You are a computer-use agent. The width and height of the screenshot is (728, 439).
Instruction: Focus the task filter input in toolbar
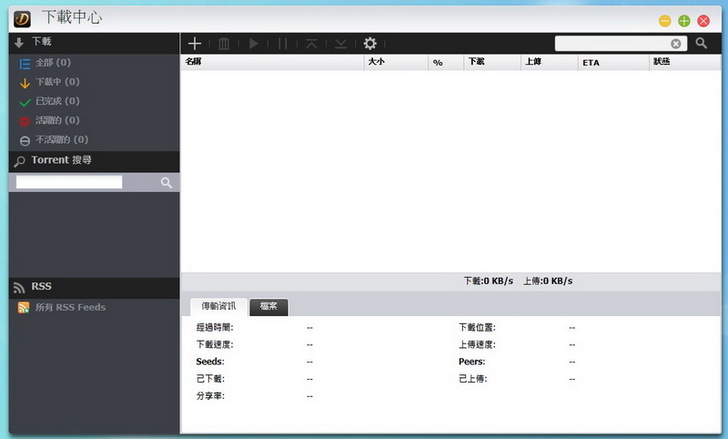pos(612,43)
